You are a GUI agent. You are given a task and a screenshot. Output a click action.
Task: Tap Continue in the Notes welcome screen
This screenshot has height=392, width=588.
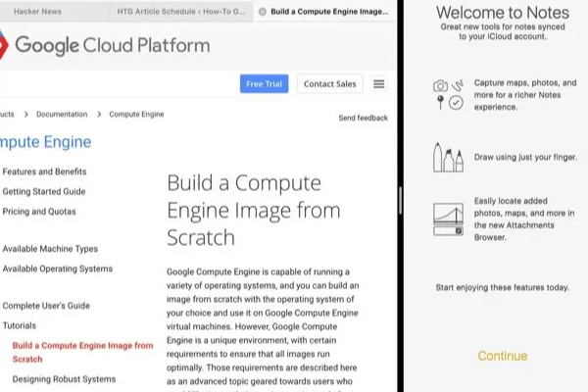[x=503, y=356]
